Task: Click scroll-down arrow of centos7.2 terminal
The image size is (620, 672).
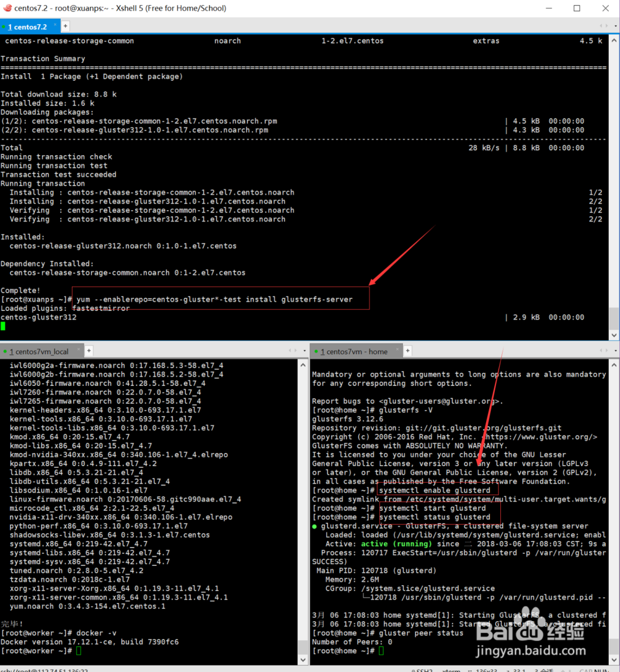Action: tap(614, 335)
